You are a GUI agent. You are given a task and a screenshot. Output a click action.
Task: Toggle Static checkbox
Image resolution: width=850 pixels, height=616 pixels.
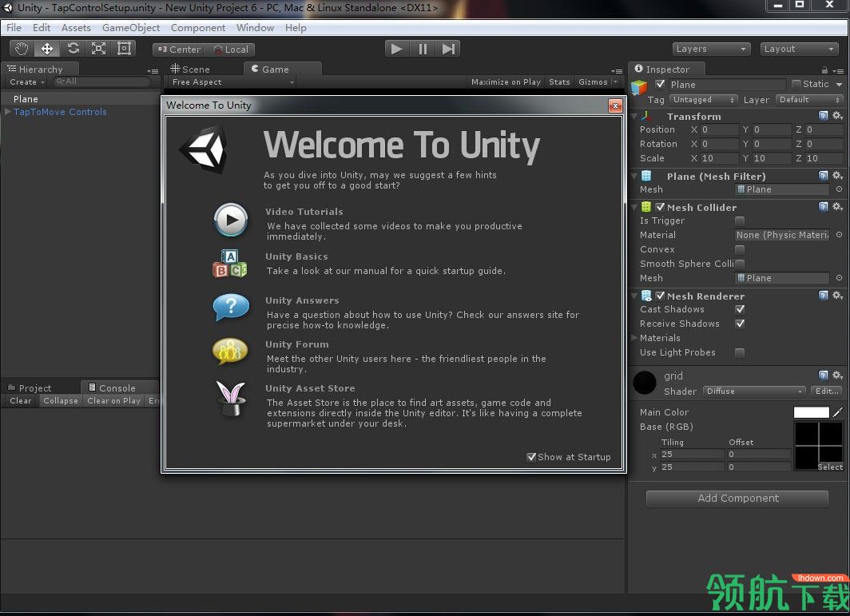(796, 84)
